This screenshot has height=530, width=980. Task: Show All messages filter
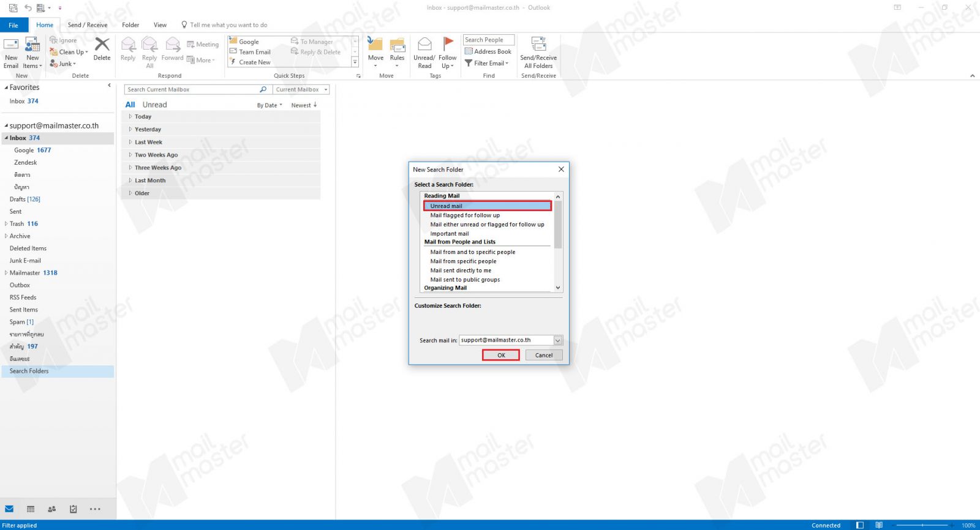point(130,105)
